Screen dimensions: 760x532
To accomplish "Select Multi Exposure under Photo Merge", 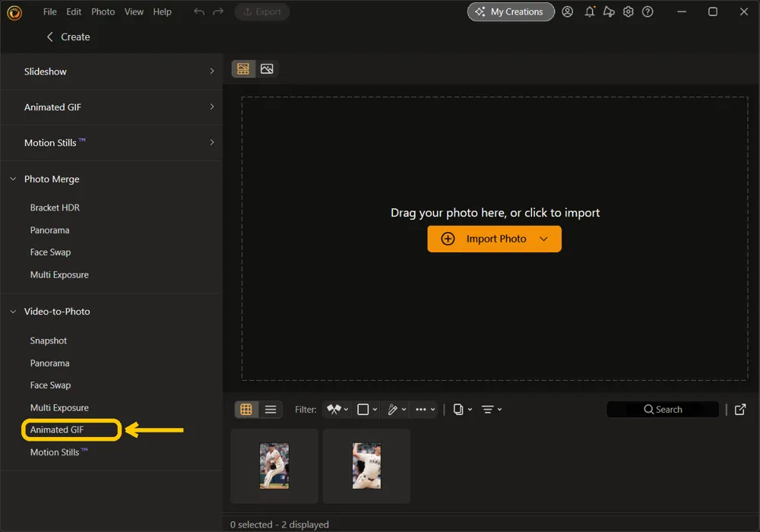I will (59, 274).
